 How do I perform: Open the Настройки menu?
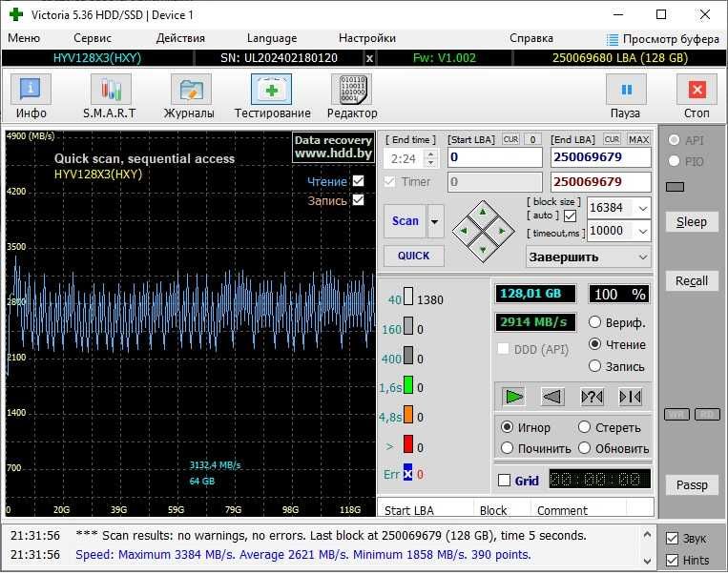coord(366,38)
